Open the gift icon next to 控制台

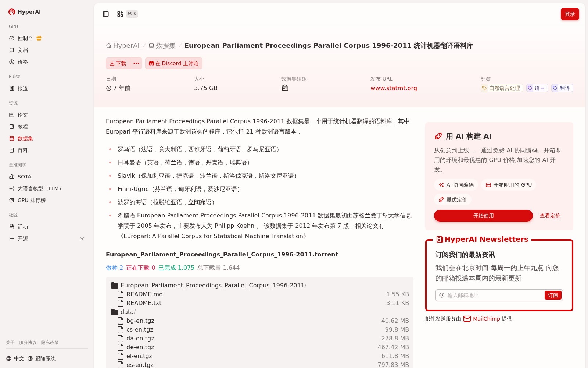pyautogui.click(x=39, y=38)
